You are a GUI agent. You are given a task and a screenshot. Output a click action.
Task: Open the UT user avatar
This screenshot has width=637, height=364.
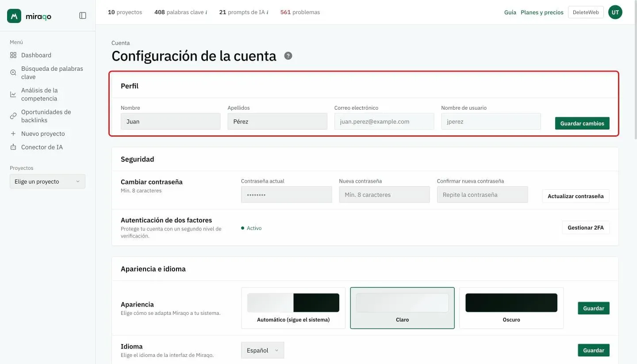615,12
